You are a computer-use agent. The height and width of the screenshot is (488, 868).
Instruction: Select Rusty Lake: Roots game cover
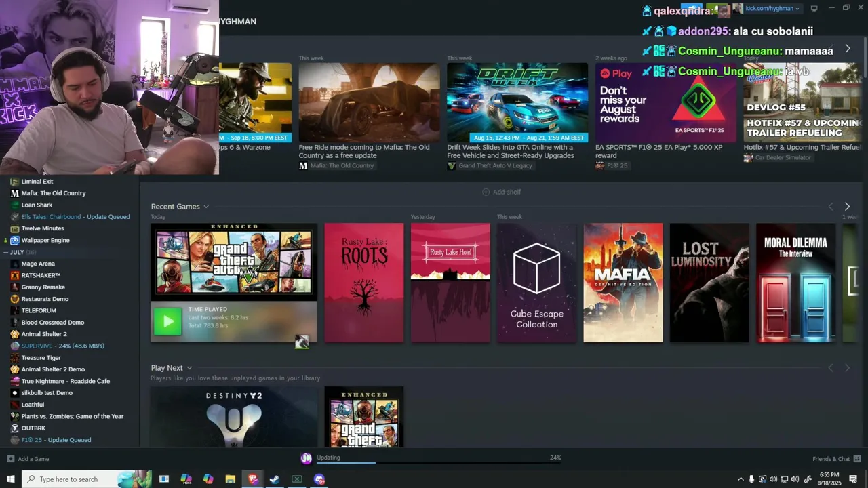pyautogui.click(x=364, y=283)
